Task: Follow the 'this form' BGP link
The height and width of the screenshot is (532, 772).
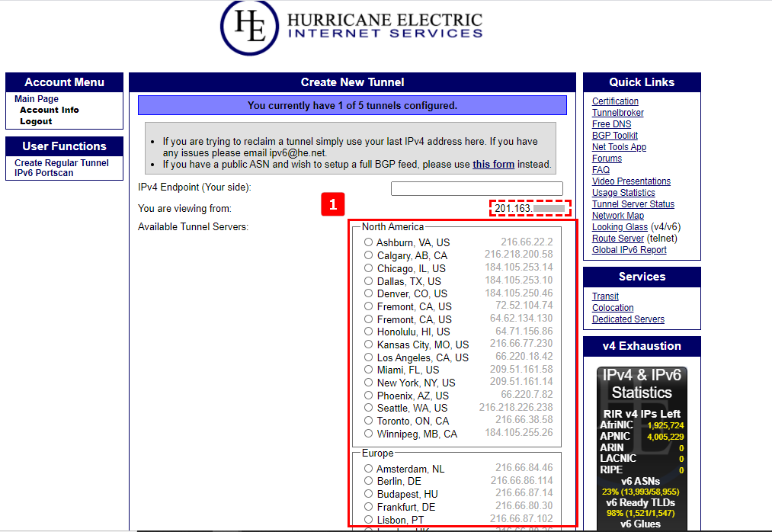Action: tap(493, 165)
